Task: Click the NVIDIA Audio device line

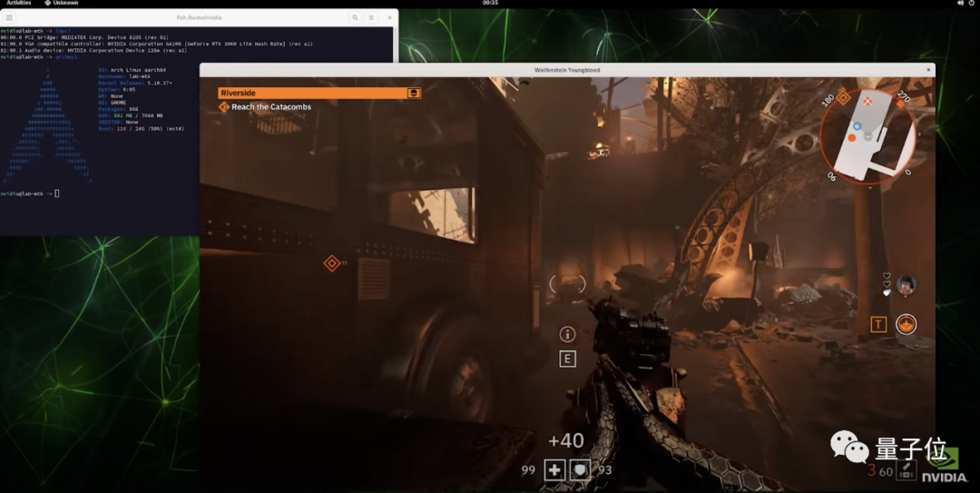Action: click(93, 51)
